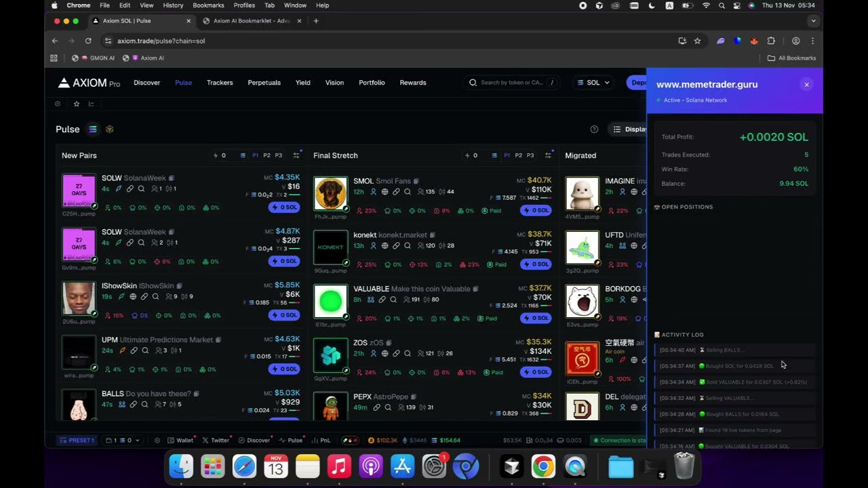868x488 pixels.
Task: Select preset P3 in New Pairs
Action: point(278,155)
